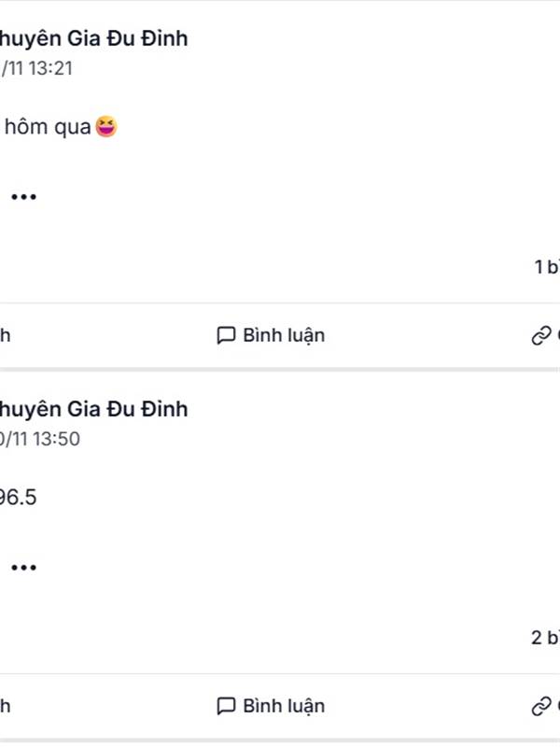Click the 13:50 timestamp of the second post
The width and height of the screenshot is (560, 747).
pos(41,439)
